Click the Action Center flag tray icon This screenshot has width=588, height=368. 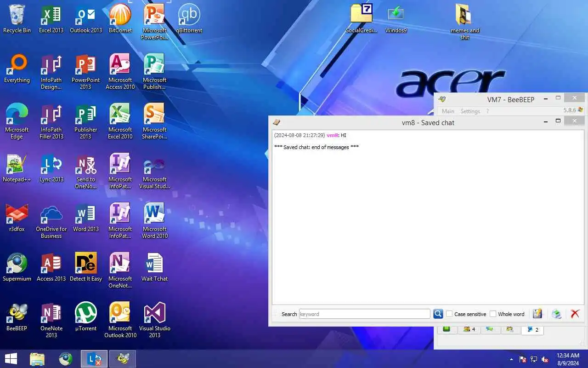523,359
